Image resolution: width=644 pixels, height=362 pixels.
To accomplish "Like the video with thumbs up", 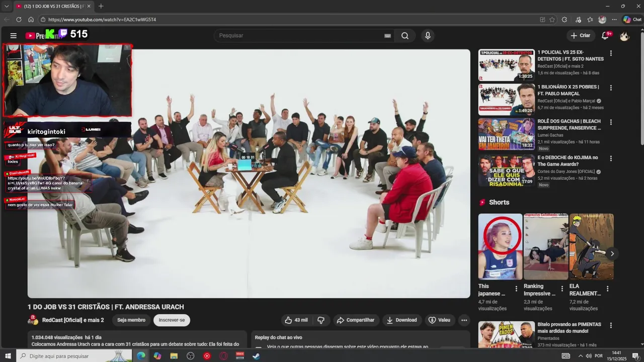I will (x=296, y=320).
